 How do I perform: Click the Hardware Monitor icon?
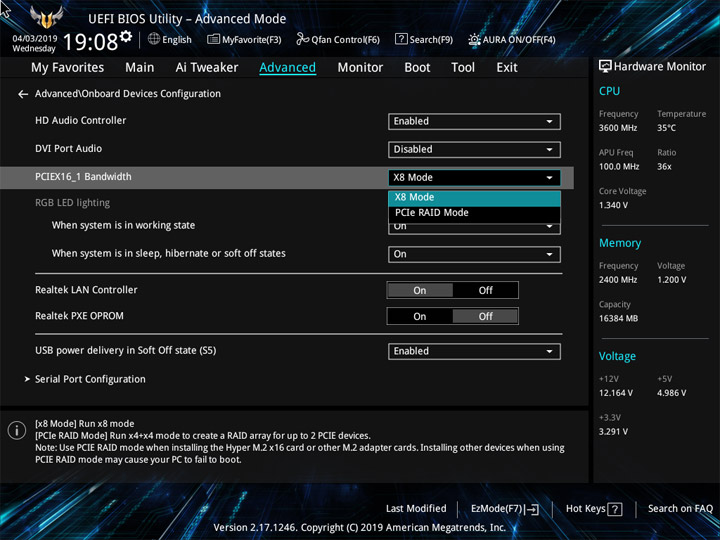(605, 66)
